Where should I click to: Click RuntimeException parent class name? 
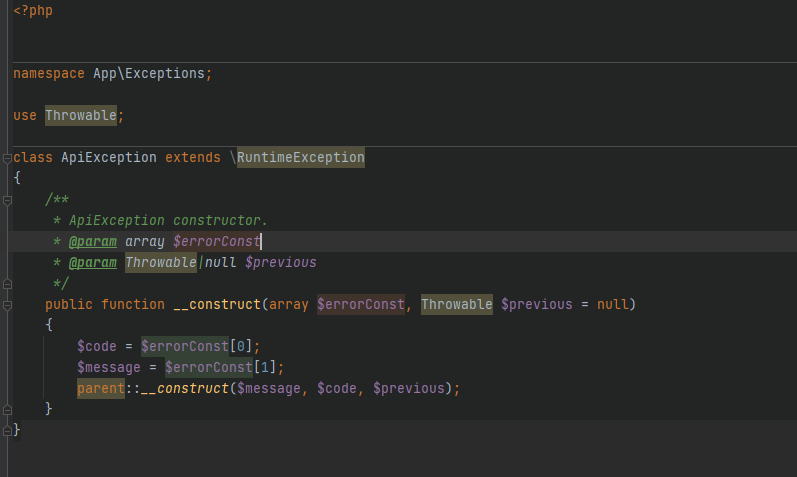[x=300, y=158]
